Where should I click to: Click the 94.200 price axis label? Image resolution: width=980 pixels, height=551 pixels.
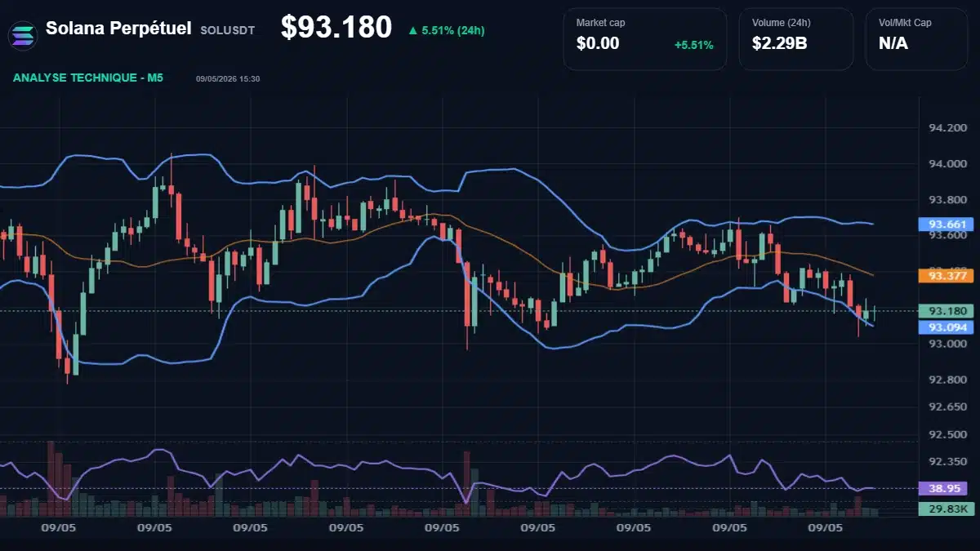tap(948, 128)
